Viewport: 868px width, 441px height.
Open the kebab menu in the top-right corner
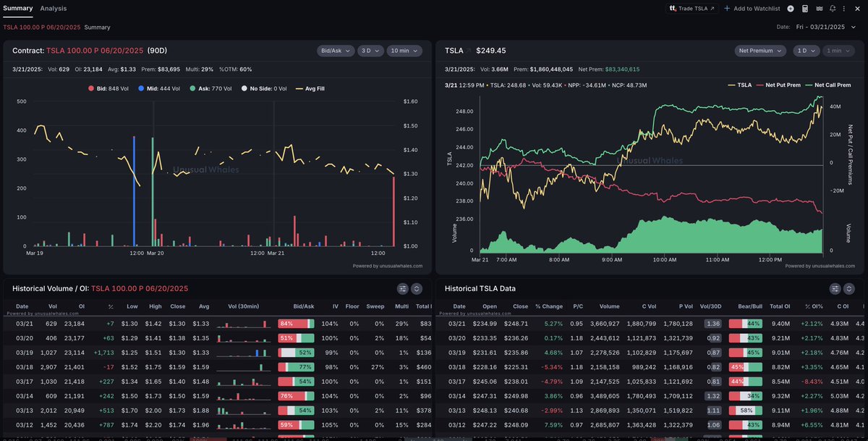tap(843, 8)
